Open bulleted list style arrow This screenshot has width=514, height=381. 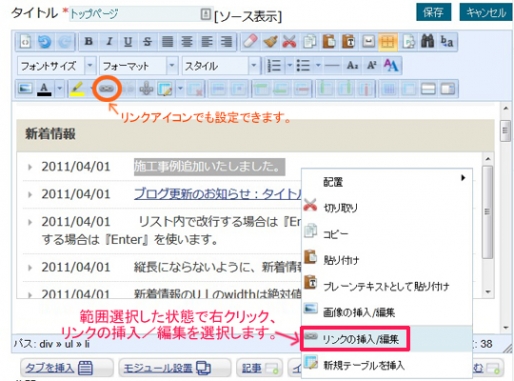tap(318, 66)
